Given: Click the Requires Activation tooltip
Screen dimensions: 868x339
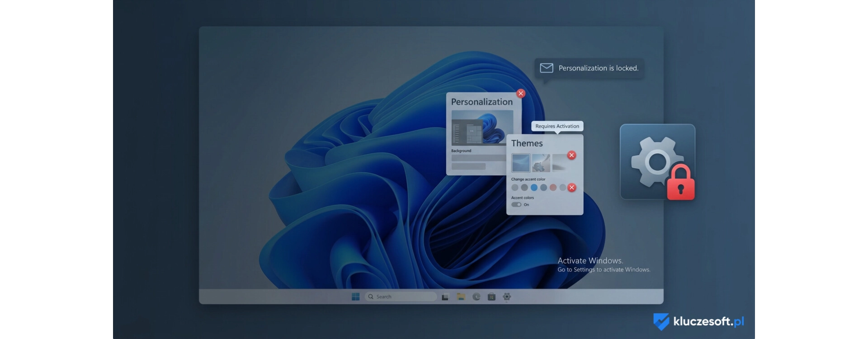Looking at the screenshot, I should 557,126.
